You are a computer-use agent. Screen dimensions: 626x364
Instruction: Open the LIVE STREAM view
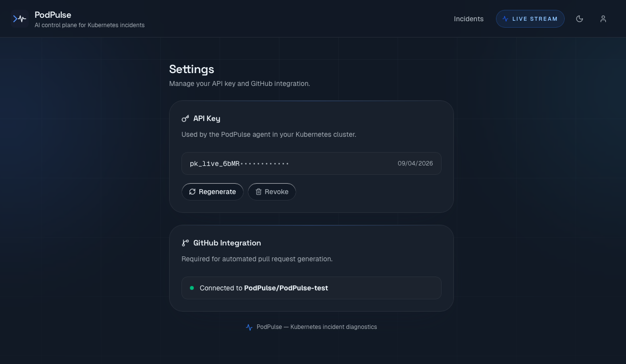click(530, 19)
